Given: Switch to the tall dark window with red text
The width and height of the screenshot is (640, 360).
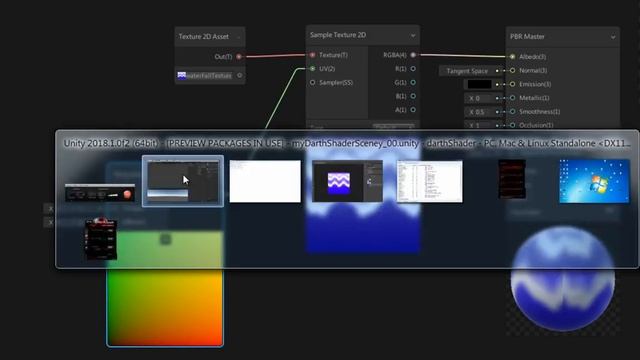Looking at the screenshot, I should 512,179.
